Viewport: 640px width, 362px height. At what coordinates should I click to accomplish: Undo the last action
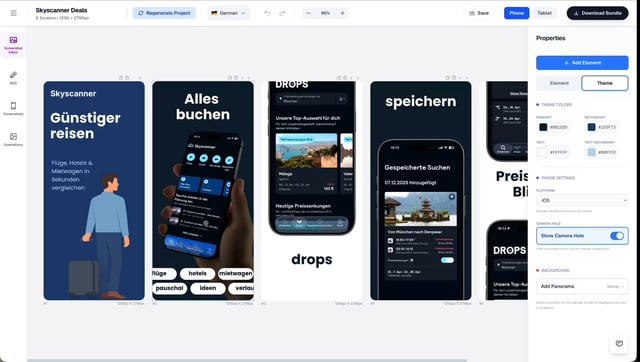coord(267,13)
